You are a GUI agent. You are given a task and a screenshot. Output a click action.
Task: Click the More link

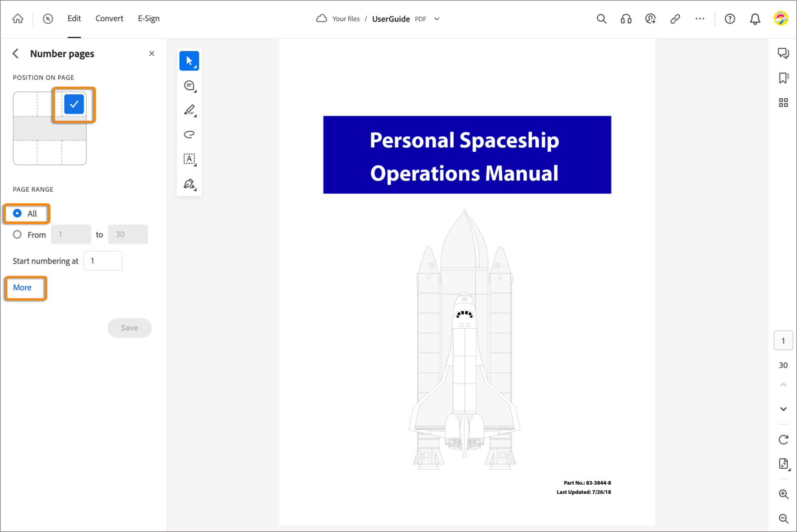(22, 288)
